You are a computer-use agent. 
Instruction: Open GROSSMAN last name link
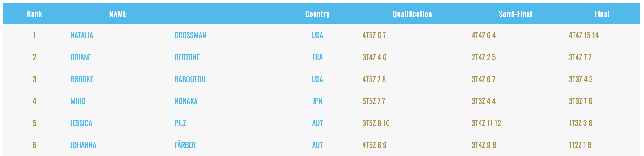point(190,35)
